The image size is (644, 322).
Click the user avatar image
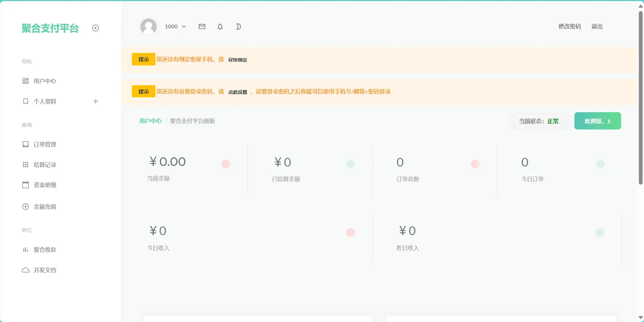pyautogui.click(x=149, y=26)
